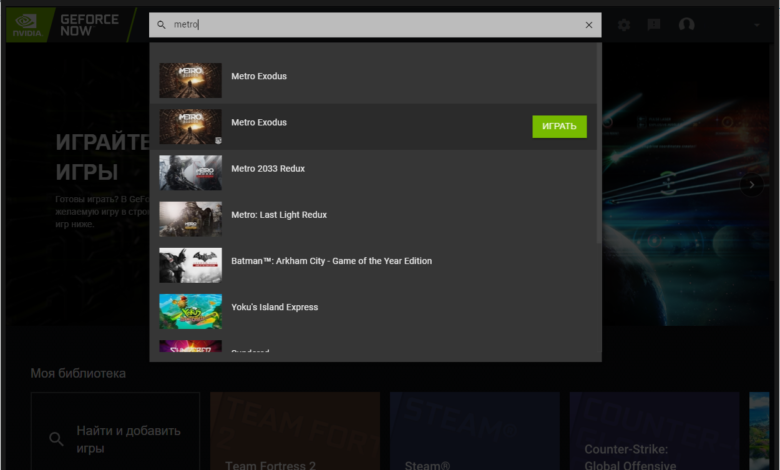Open settings via the gear icon
This screenshot has width=780, height=470.
pyautogui.click(x=624, y=25)
